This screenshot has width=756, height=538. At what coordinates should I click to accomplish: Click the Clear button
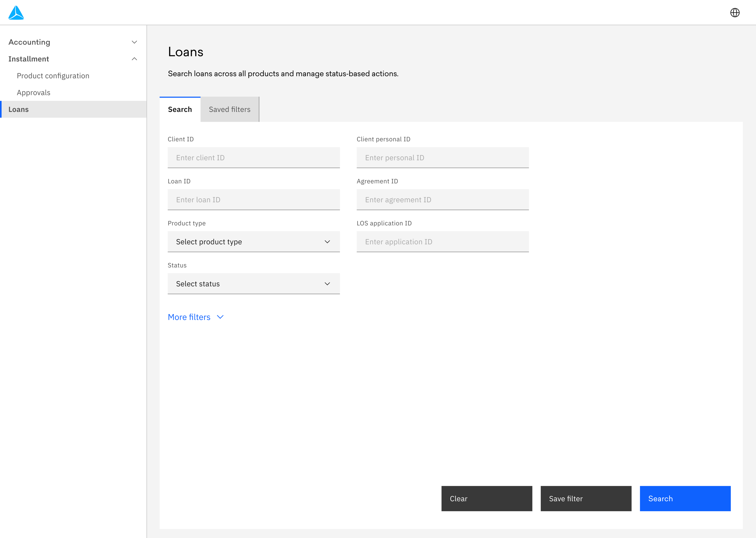pyautogui.click(x=487, y=499)
